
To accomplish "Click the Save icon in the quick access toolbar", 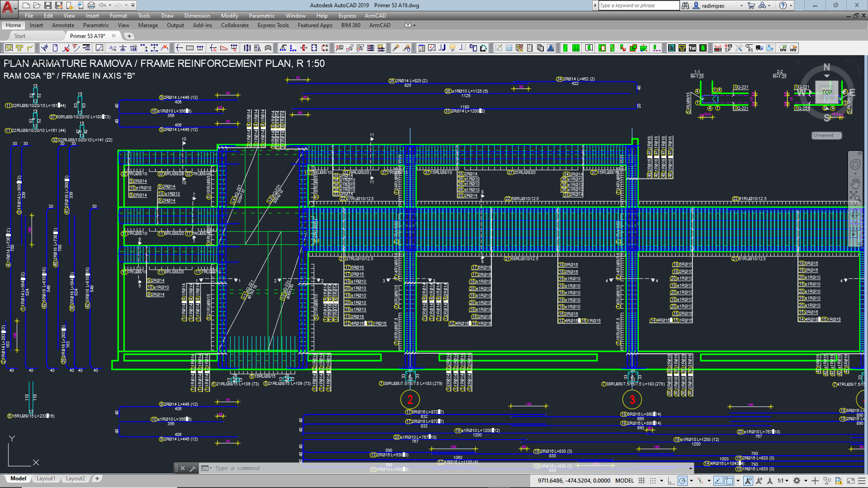I will coord(47,5).
